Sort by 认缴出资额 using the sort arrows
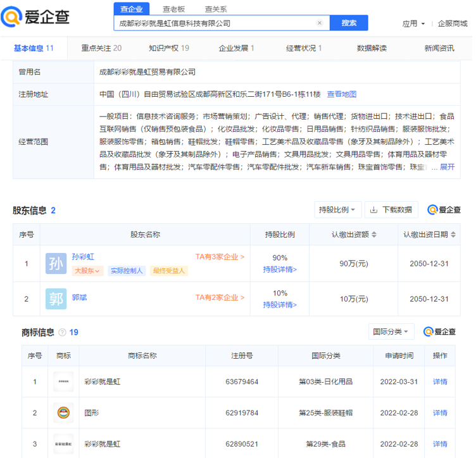The height and width of the screenshot is (458, 476). pyautogui.click(x=375, y=235)
